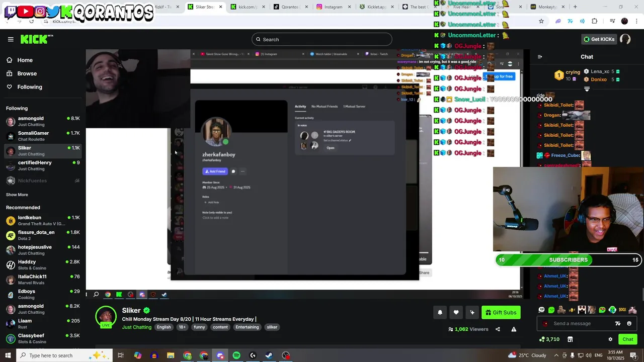Open Windows Start menu
The width and height of the screenshot is (644, 362).
click(8, 355)
